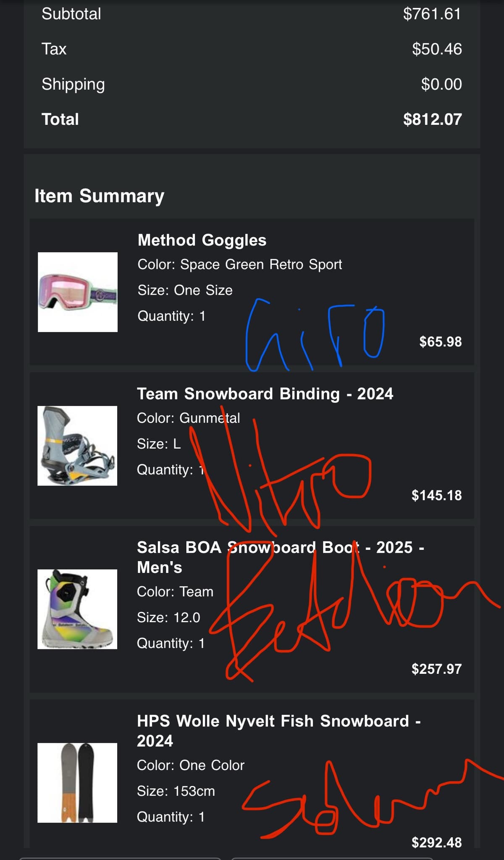
Task: Select the binding price $145.18
Action: (436, 495)
